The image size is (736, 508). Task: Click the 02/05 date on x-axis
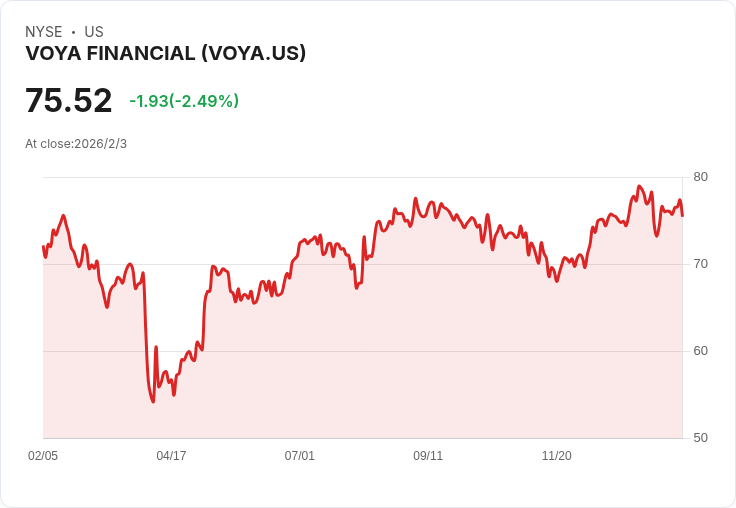pyautogui.click(x=43, y=455)
